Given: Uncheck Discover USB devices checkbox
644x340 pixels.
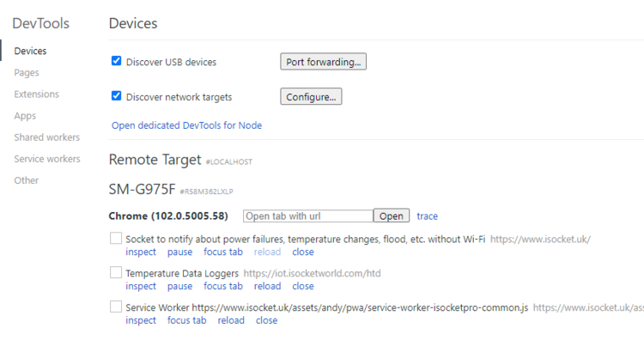Looking at the screenshot, I should tap(116, 61).
